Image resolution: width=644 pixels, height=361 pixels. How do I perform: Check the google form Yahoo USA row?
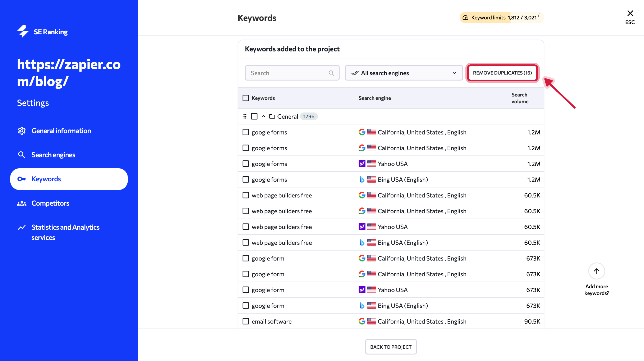(x=246, y=289)
